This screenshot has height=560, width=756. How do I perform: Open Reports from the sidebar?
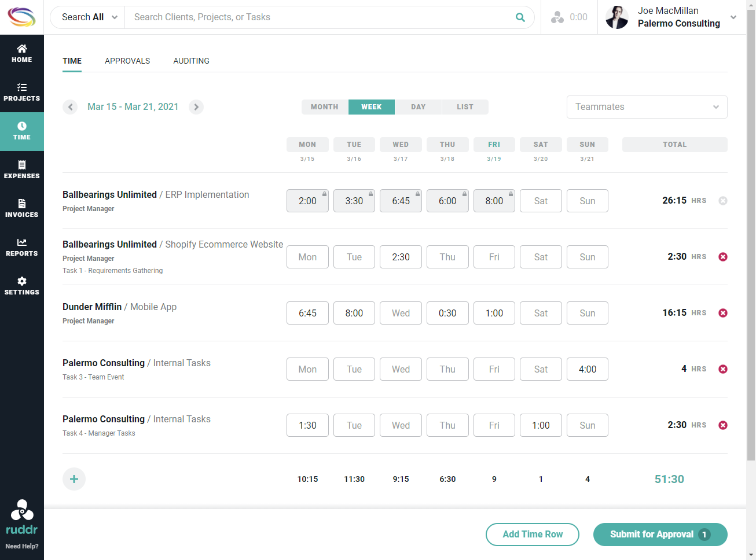coord(22,248)
